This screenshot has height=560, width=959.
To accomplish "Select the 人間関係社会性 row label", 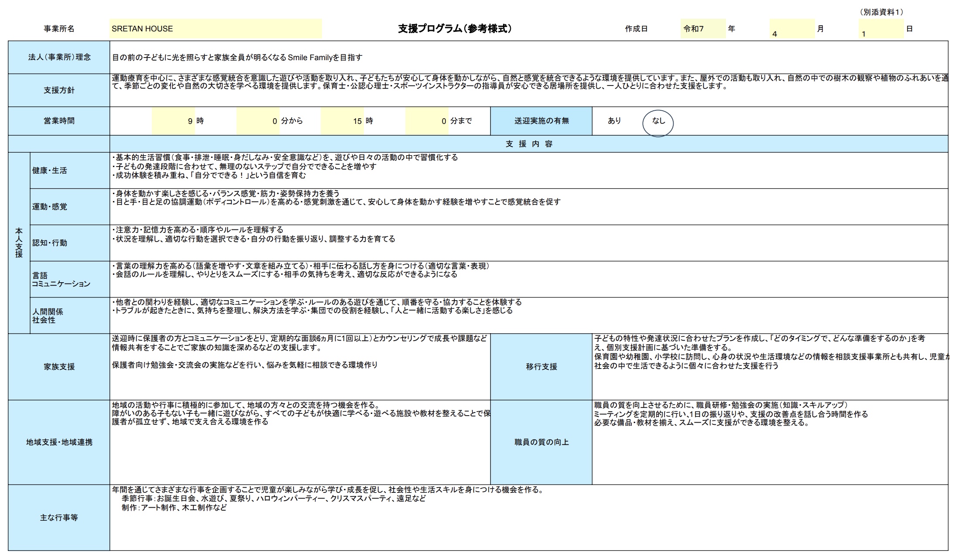I will tap(70, 316).
